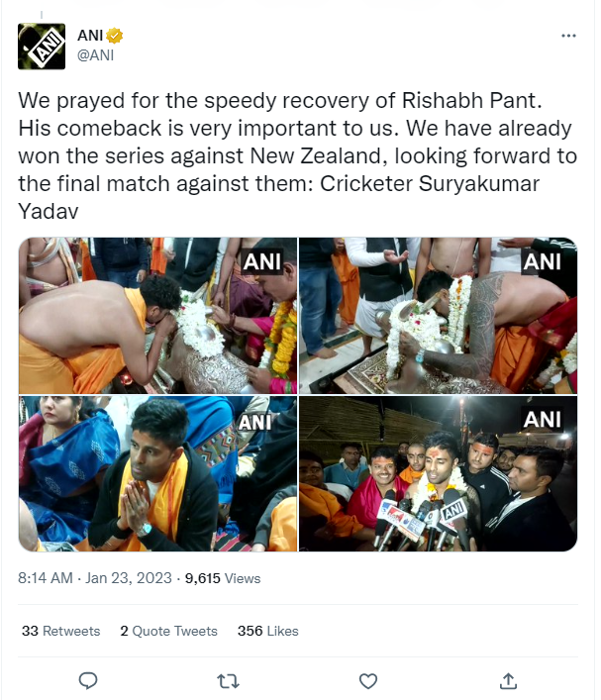
Task: Open the ANI display name link
Action: click(x=90, y=36)
